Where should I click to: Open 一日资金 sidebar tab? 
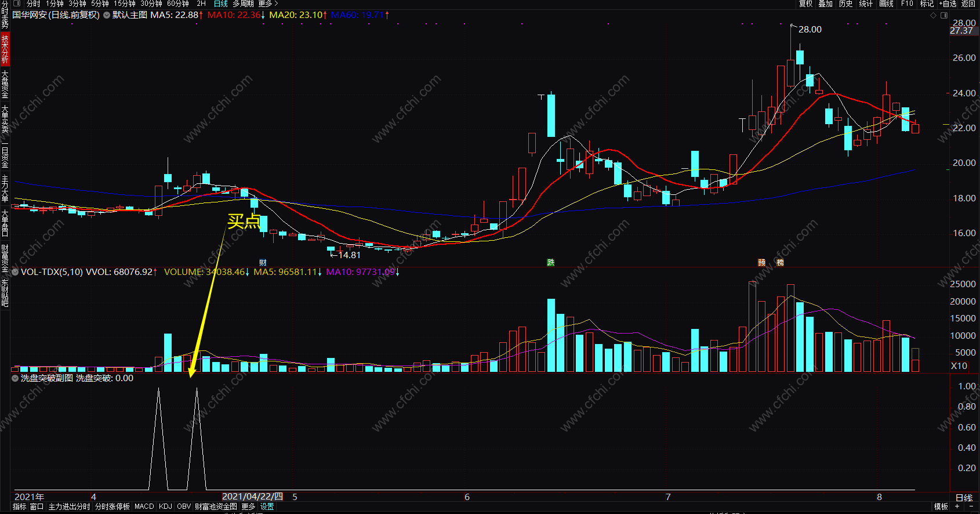pos(5,154)
